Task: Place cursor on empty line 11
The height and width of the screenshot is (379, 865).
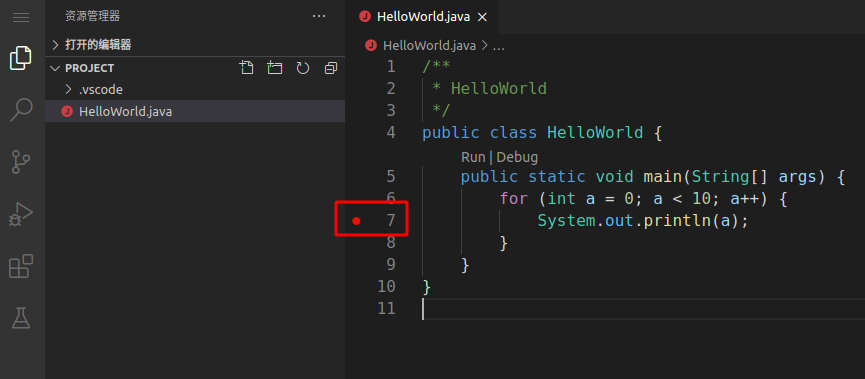Action: (x=644, y=309)
